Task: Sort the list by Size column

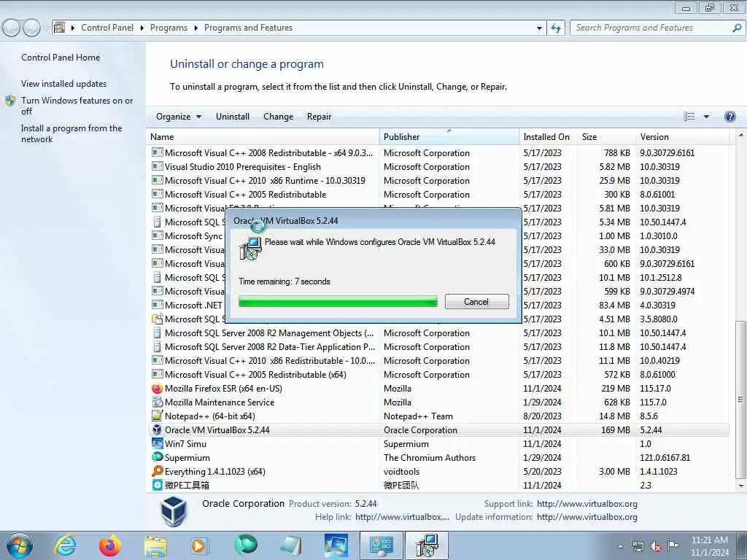Action: click(606, 136)
